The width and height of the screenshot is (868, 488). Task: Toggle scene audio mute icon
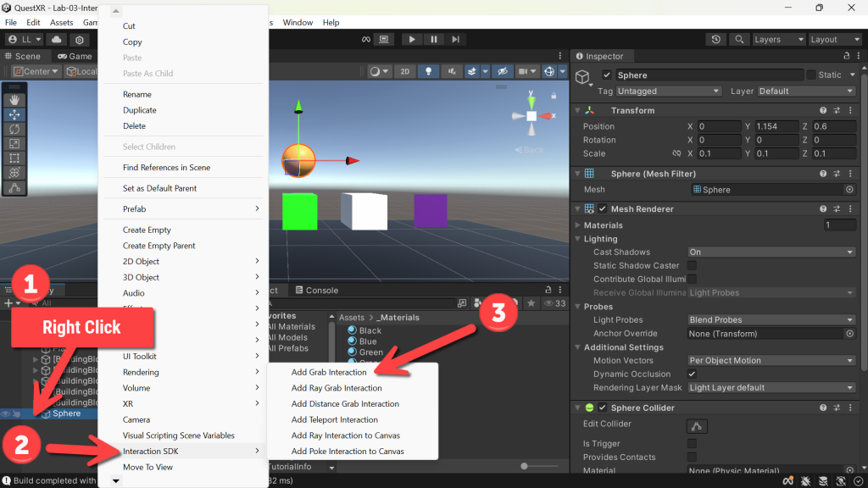tap(452, 71)
